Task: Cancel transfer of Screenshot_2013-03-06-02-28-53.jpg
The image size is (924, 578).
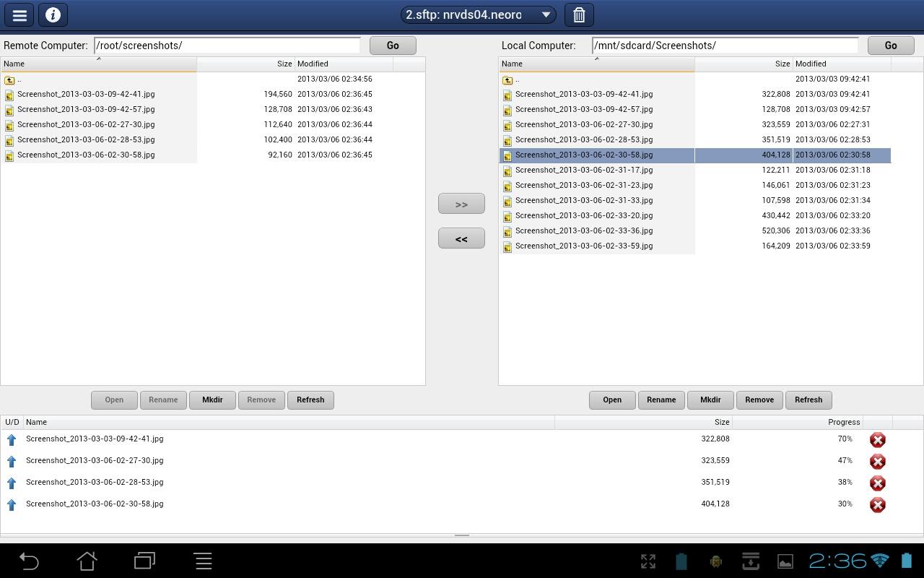Action: pyautogui.click(x=878, y=483)
